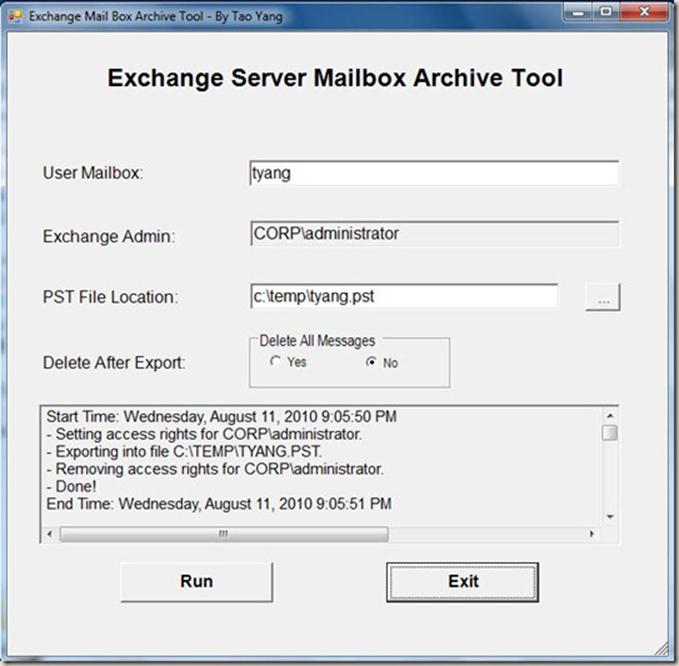Click the Run button
Screen dimensions: 679x666
(x=197, y=582)
